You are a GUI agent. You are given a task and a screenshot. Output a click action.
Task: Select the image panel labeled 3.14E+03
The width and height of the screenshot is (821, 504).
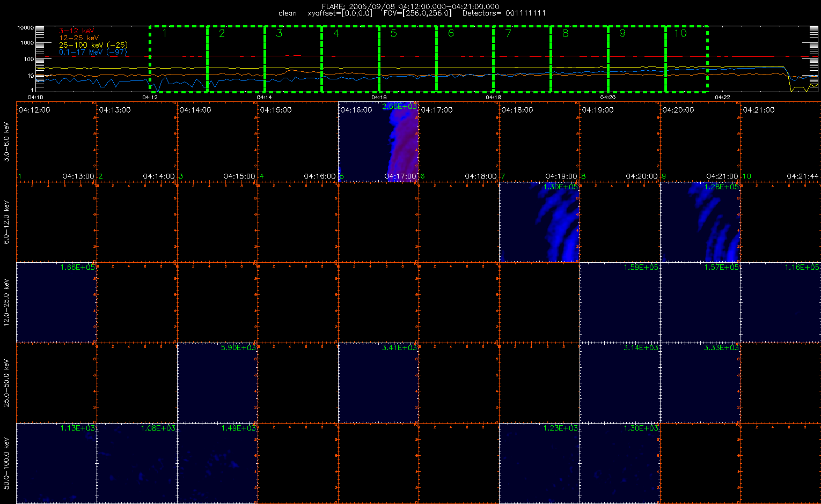coord(620,383)
